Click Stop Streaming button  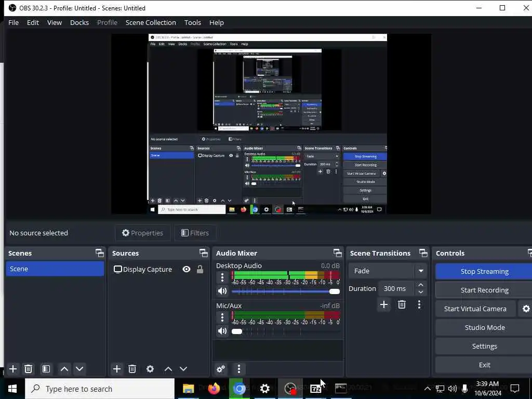point(485,271)
